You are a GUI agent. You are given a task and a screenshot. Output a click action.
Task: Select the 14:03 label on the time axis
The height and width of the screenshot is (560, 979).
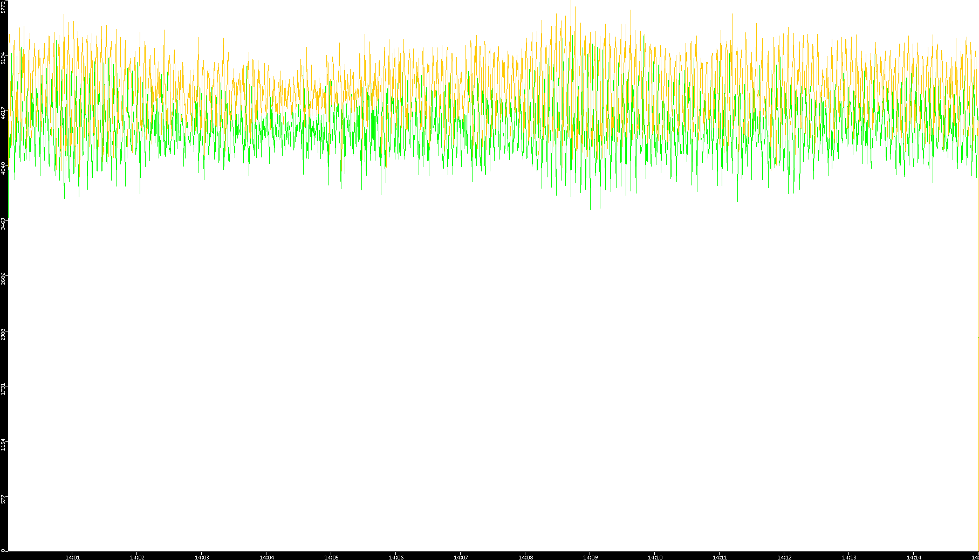point(202,557)
